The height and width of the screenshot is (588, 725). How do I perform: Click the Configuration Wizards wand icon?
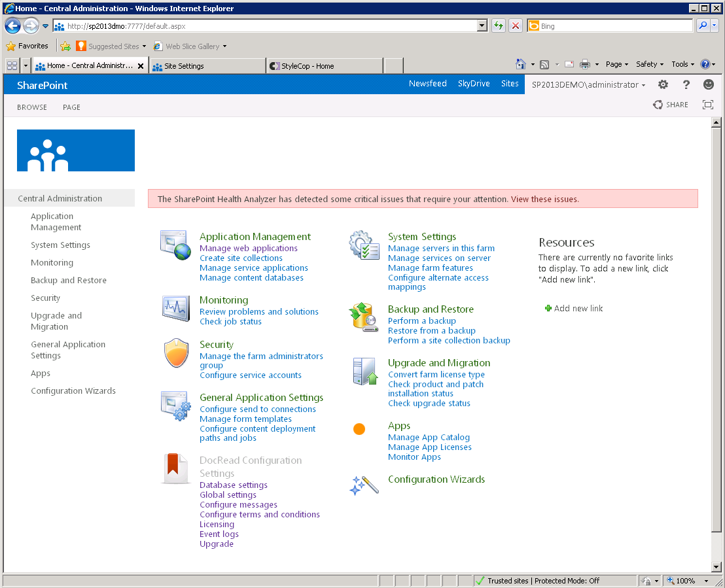click(364, 486)
